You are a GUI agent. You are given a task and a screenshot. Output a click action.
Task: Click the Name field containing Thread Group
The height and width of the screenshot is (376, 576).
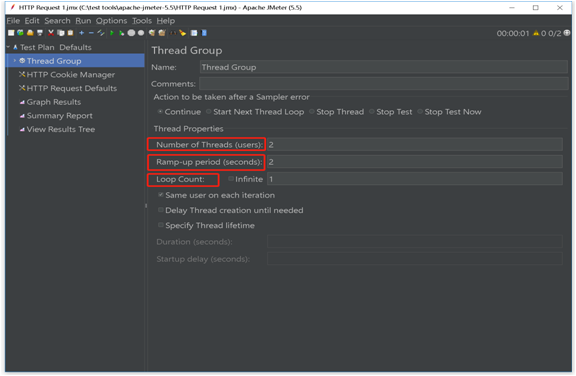click(384, 67)
